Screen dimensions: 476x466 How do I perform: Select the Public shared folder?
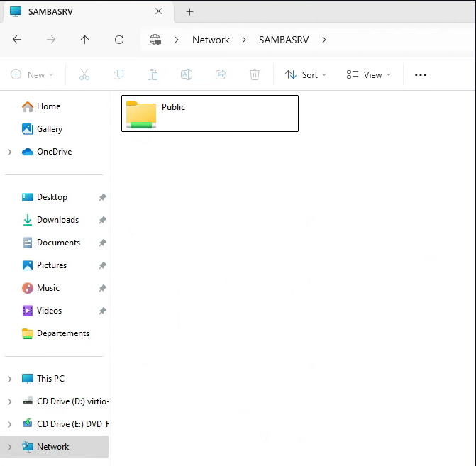click(x=209, y=113)
